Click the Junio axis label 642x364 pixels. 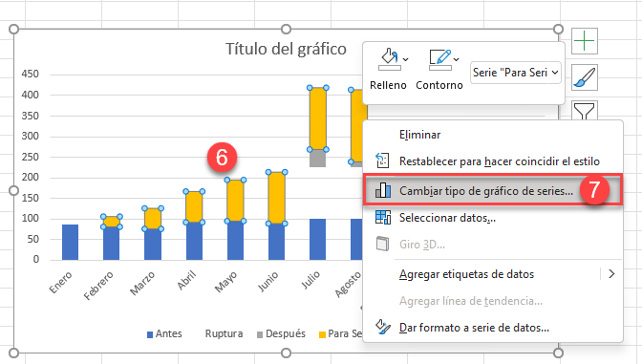pos(268,282)
